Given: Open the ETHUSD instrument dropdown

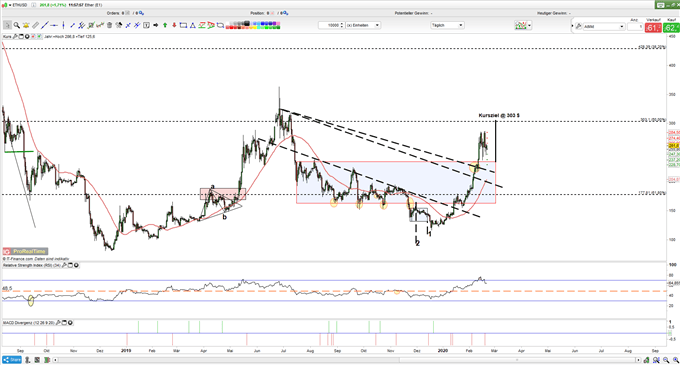Looking at the screenshot, I should point(11,5).
